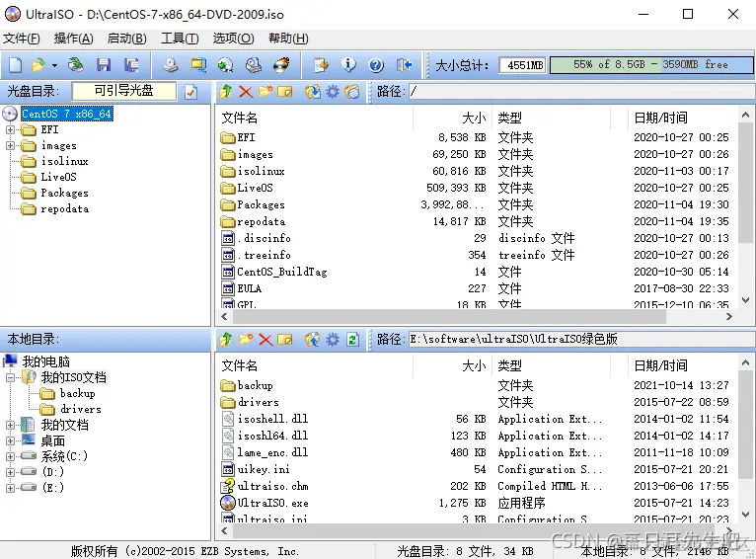
Task: Click red X Delete in ISO panel
Action: pos(246,91)
